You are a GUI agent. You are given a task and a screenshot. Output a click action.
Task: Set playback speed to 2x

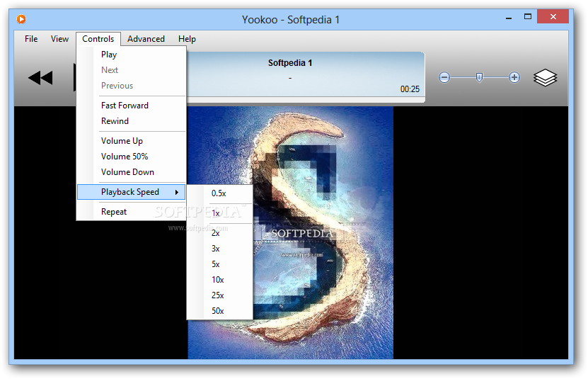pyautogui.click(x=220, y=233)
